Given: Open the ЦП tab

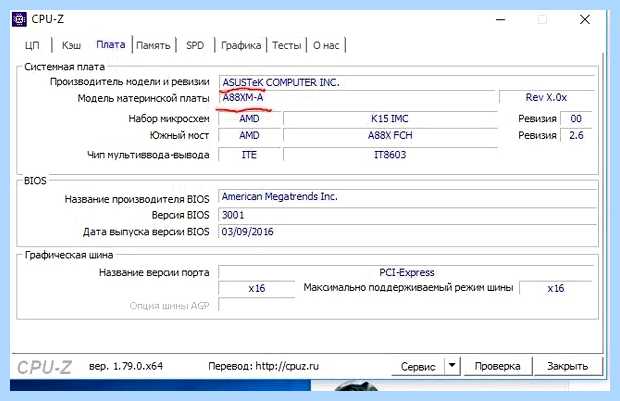Looking at the screenshot, I should [32, 45].
